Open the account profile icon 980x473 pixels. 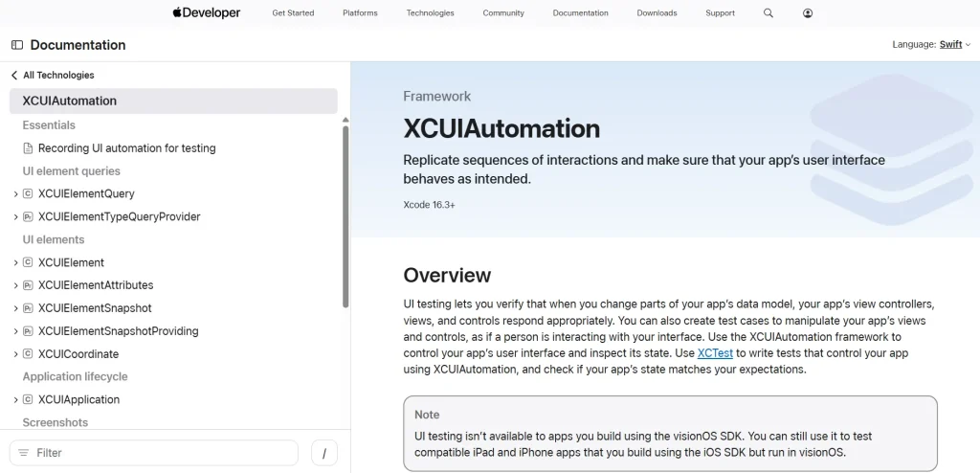[x=808, y=13]
